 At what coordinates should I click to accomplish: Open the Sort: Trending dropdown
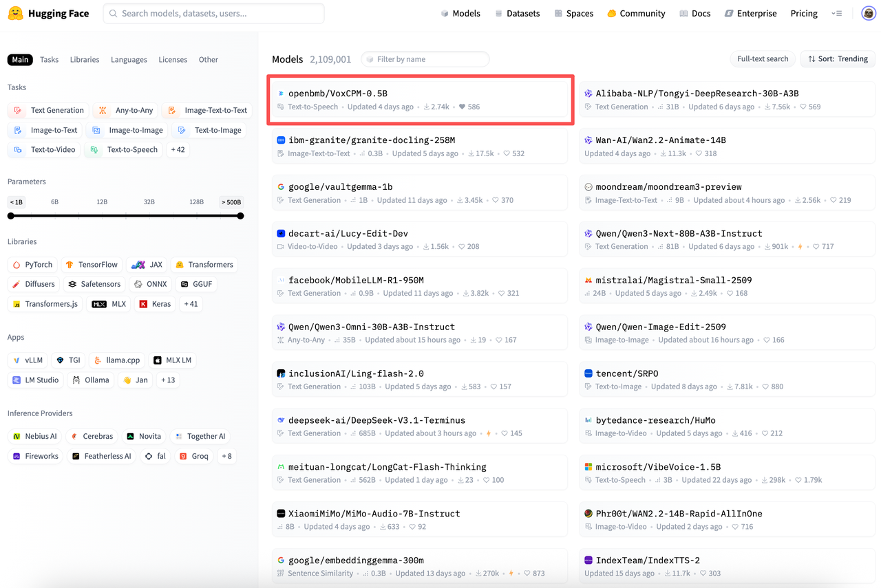click(x=838, y=59)
